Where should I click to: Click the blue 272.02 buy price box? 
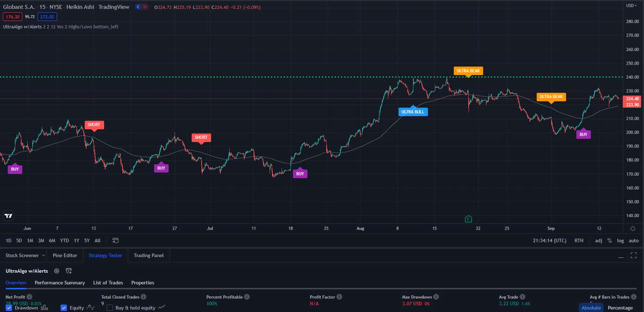(47, 17)
